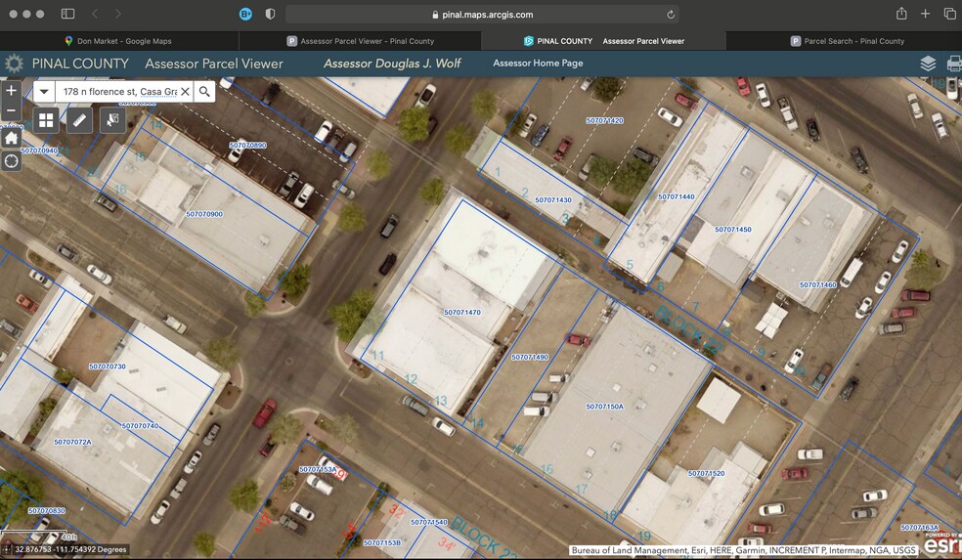Edit the '178 n florence st' search field

tap(119, 92)
